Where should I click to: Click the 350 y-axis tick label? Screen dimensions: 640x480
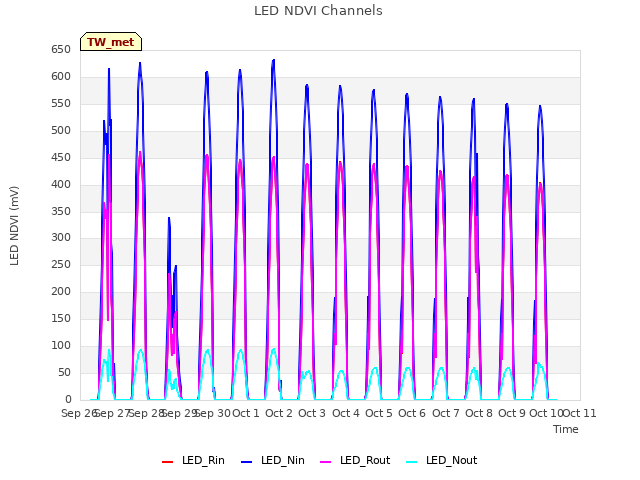tap(61, 211)
